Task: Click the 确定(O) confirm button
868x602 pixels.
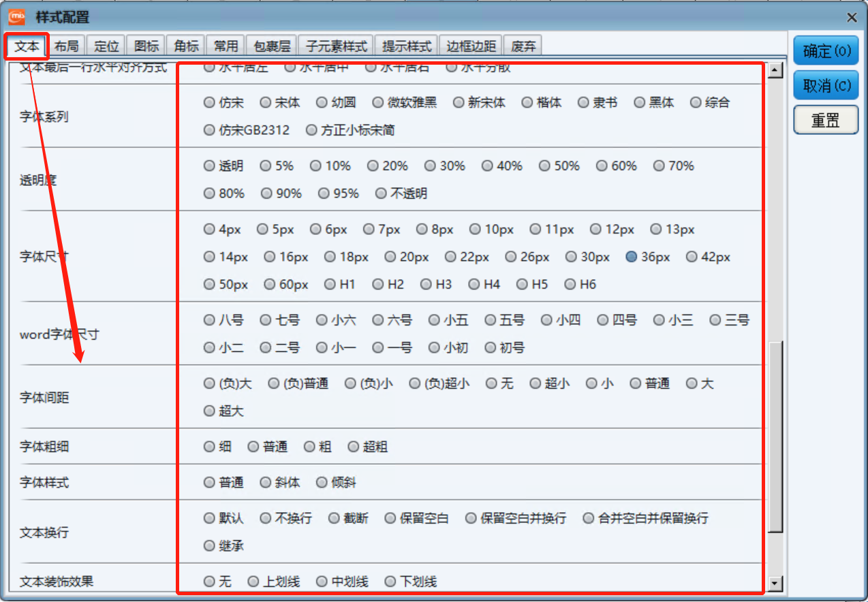Action: [826, 50]
